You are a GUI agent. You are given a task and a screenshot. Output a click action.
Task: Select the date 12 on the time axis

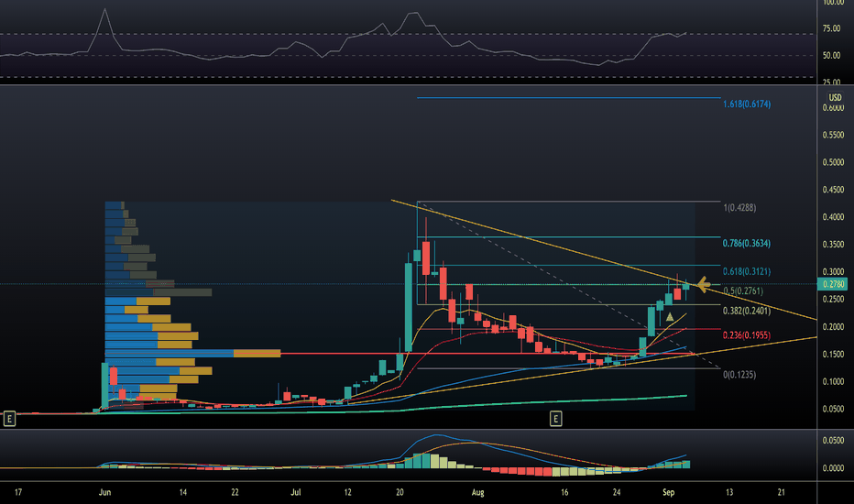[347, 493]
